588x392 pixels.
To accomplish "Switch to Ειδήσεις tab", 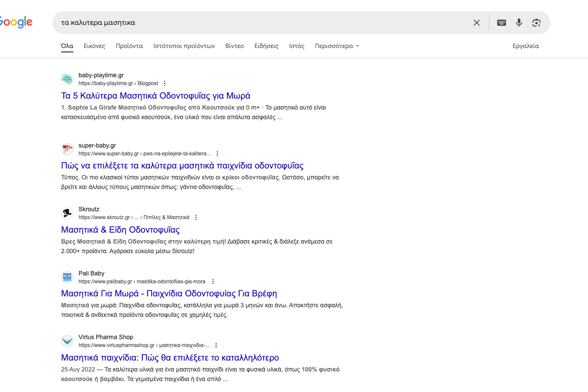I will coord(266,46).
